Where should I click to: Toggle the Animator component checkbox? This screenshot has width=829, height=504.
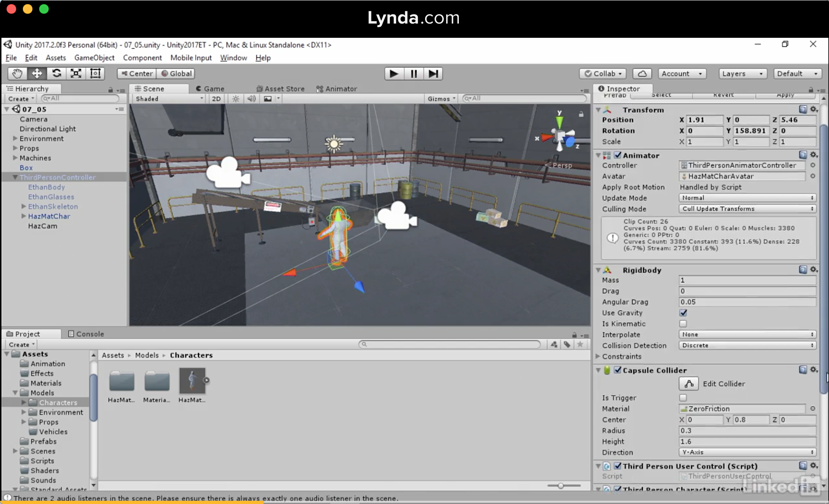point(618,155)
